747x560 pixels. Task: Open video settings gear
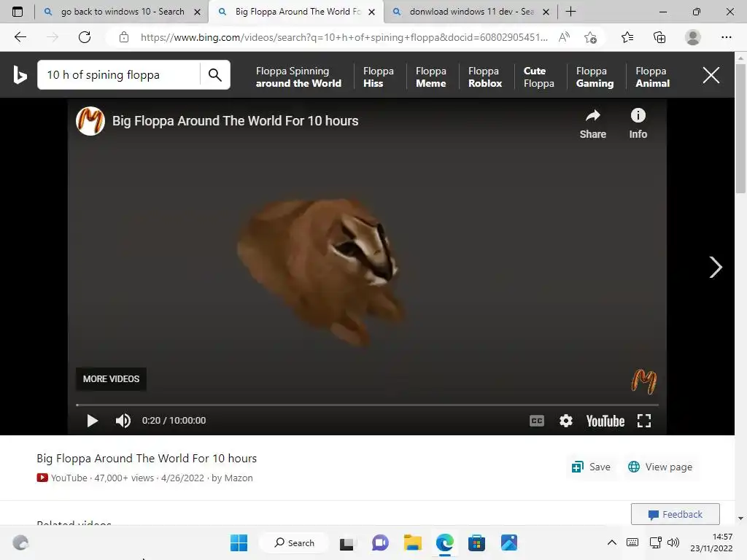(566, 421)
